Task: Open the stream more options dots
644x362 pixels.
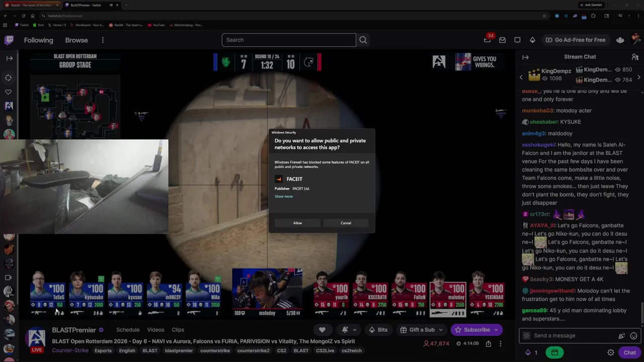Action: pos(500,344)
